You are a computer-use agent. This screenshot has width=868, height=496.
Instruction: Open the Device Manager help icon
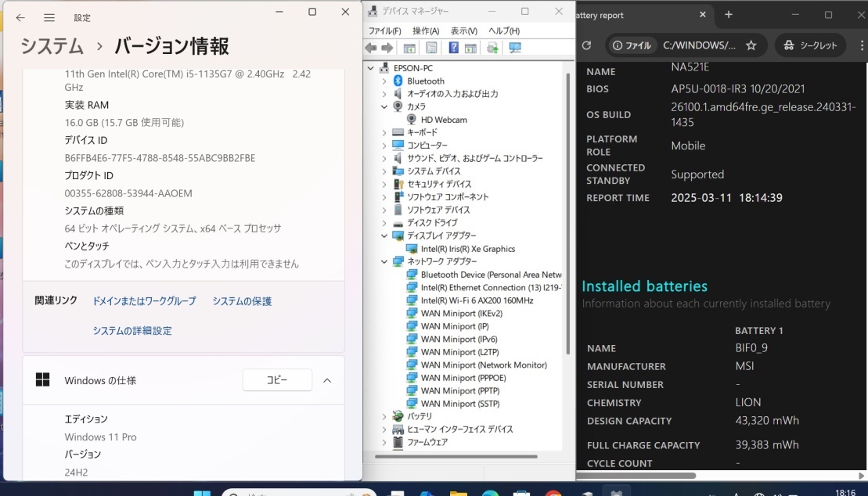point(453,48)
